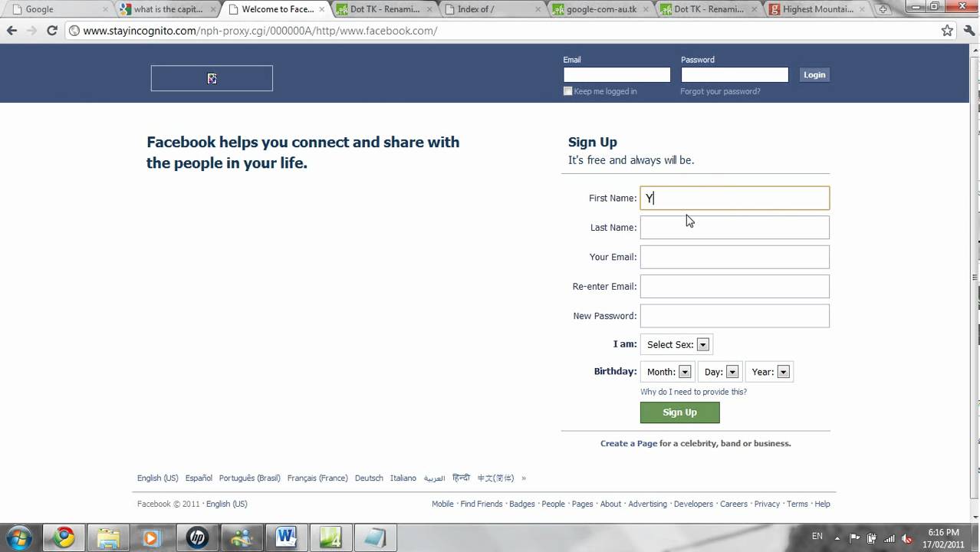Click the 'Create a Page' link
The image size is (980, 552).
pyautogui.click(x=629, y=443)
